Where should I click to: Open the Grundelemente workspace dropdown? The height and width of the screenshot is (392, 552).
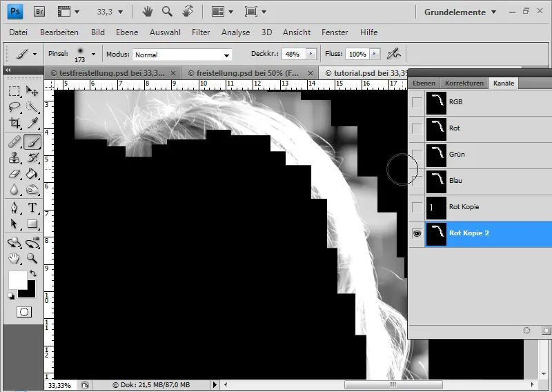tap(460, 12)
